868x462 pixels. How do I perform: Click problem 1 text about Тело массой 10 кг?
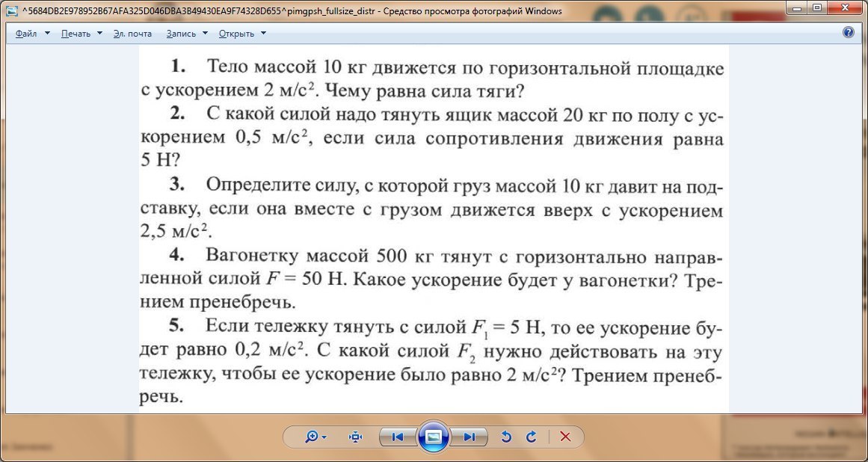432,79
